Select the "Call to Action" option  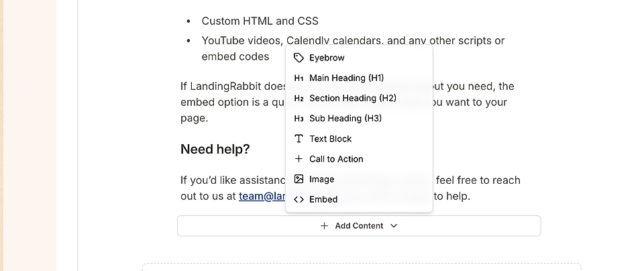[336, 159]
